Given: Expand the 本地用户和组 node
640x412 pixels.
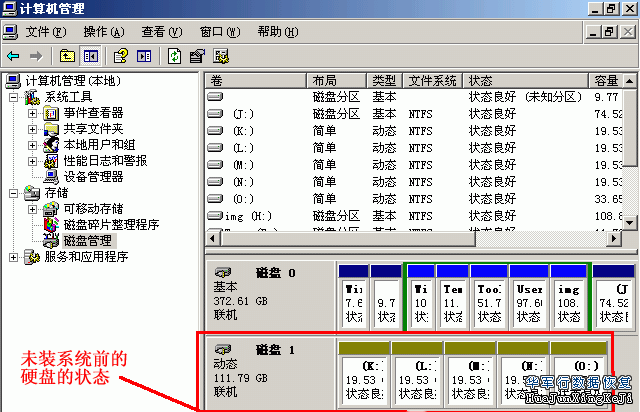Looking at the screenshot, I should [32, 145].
